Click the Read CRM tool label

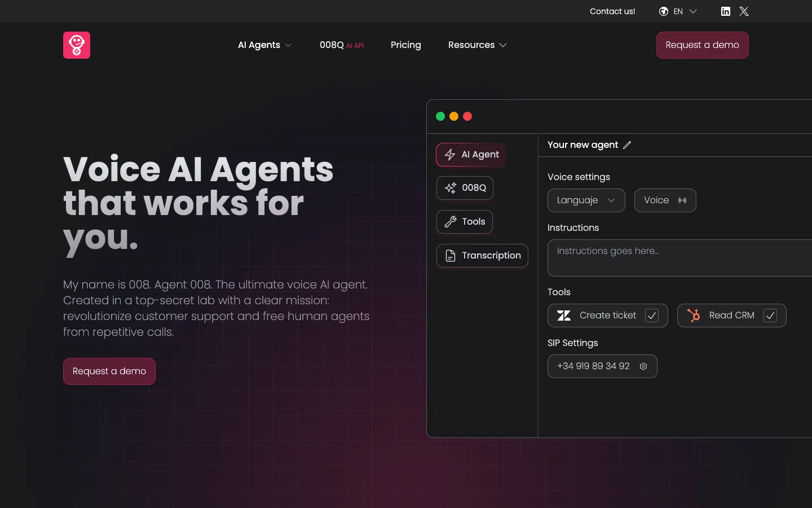pos(732,316)
